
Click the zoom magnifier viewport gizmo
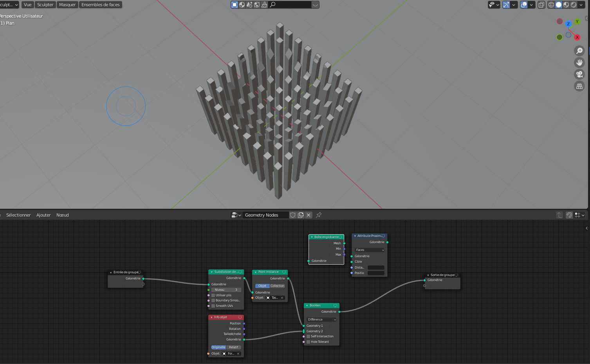[x=579, y=50]
